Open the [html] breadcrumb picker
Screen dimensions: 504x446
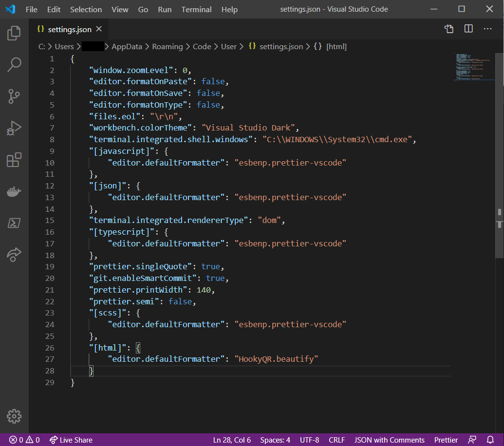[x=336, y=46]
